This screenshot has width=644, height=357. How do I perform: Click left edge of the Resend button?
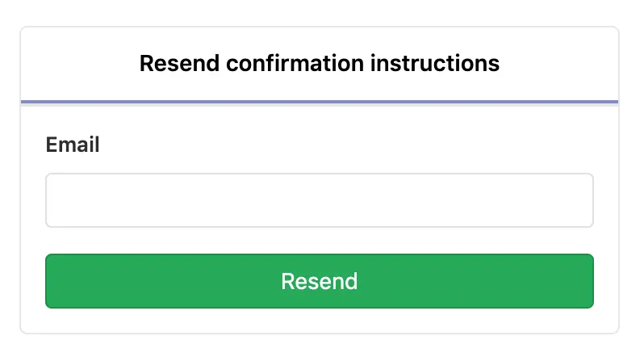coord(53,281)
